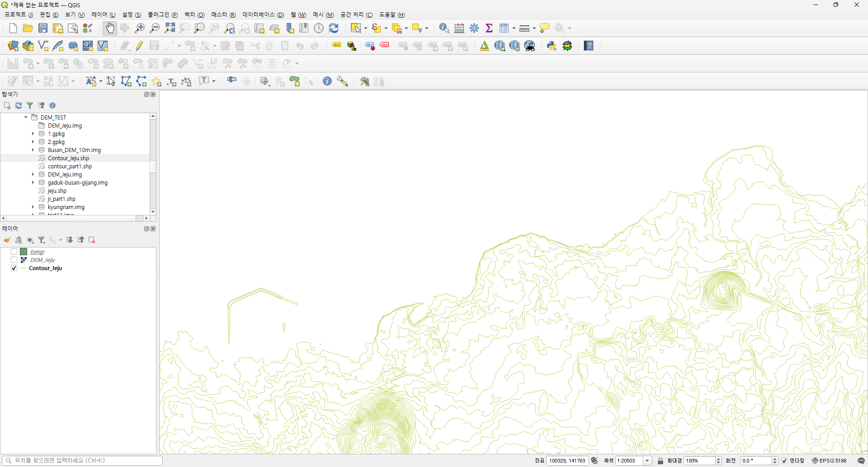Expand the 2.gpkg item
The height and width of the screenshot is (467, 868).
point(33,142)
